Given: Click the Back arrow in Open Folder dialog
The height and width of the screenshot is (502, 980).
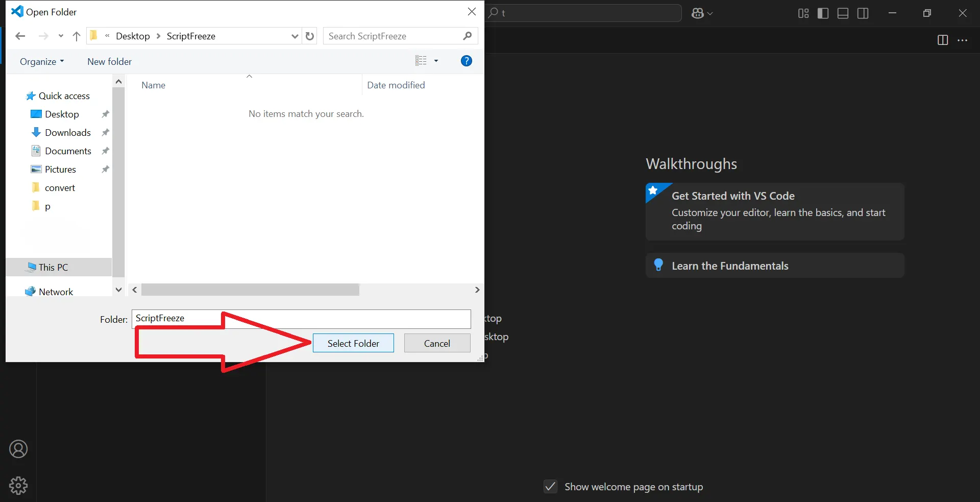Looking at the screenshot, I should coord(20,36).
